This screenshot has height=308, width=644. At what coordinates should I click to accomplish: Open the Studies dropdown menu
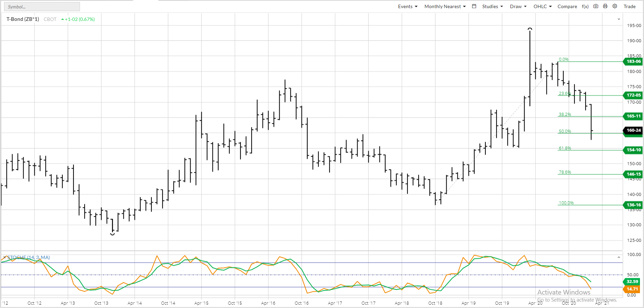[492, 6]
